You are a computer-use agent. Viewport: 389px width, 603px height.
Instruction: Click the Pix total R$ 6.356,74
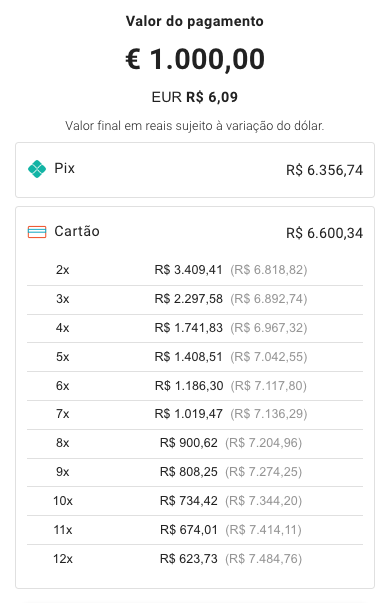pos(324,170)
